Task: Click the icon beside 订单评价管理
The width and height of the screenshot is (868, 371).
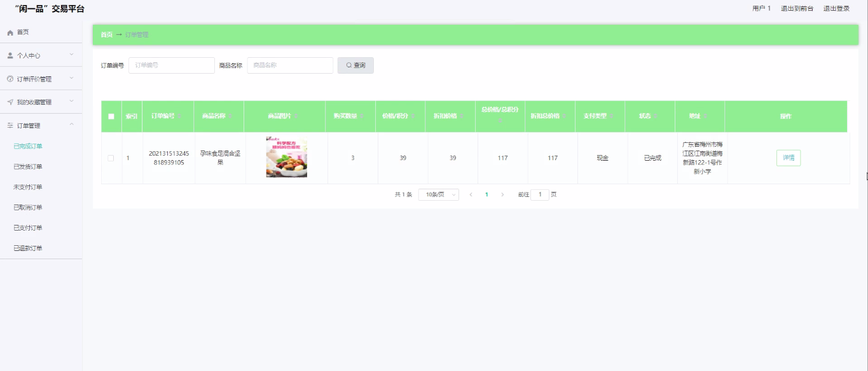Action: point(10,79)
